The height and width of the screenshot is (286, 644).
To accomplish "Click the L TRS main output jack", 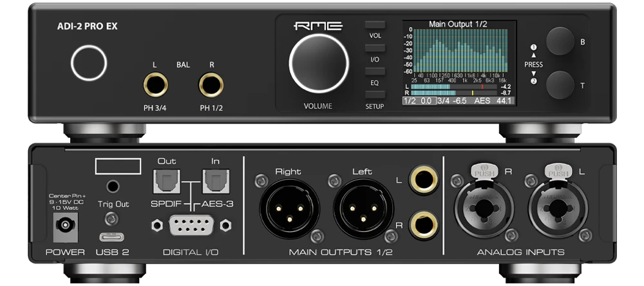I will point(424,179).
